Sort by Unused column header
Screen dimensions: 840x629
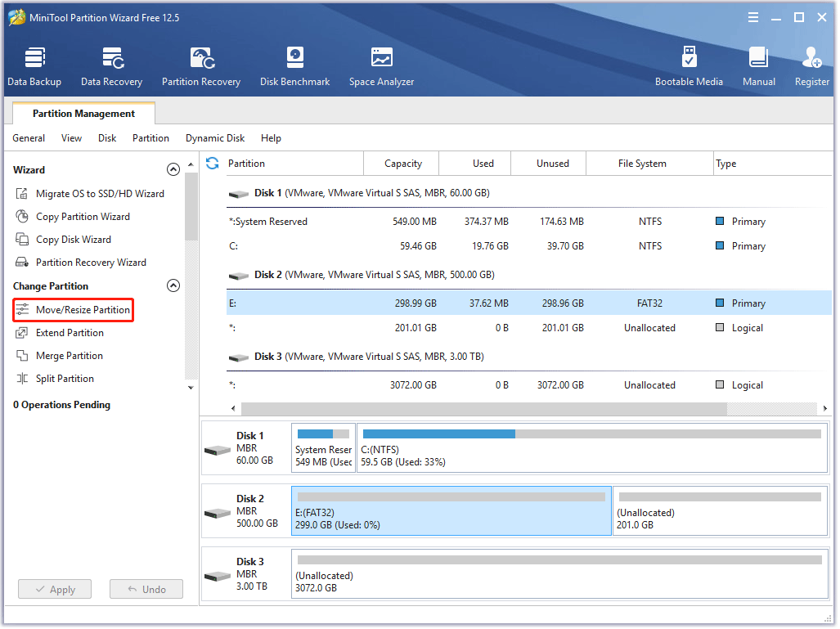(x=550, y=164)
